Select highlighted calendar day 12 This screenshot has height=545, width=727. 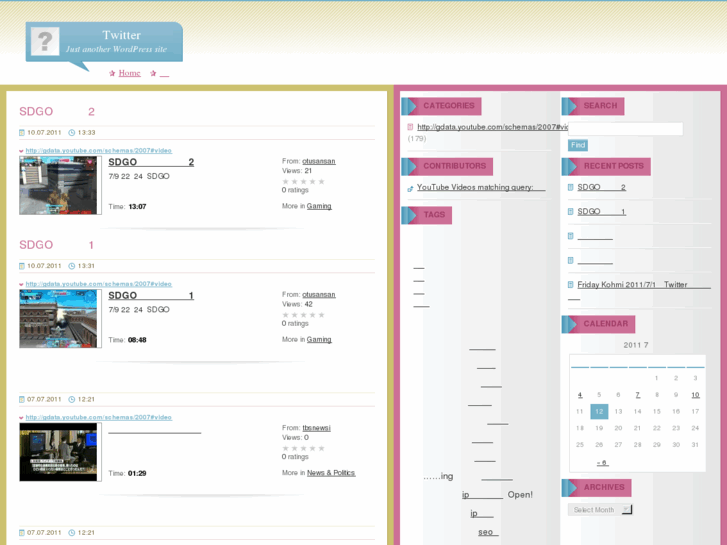coord(599,411)
